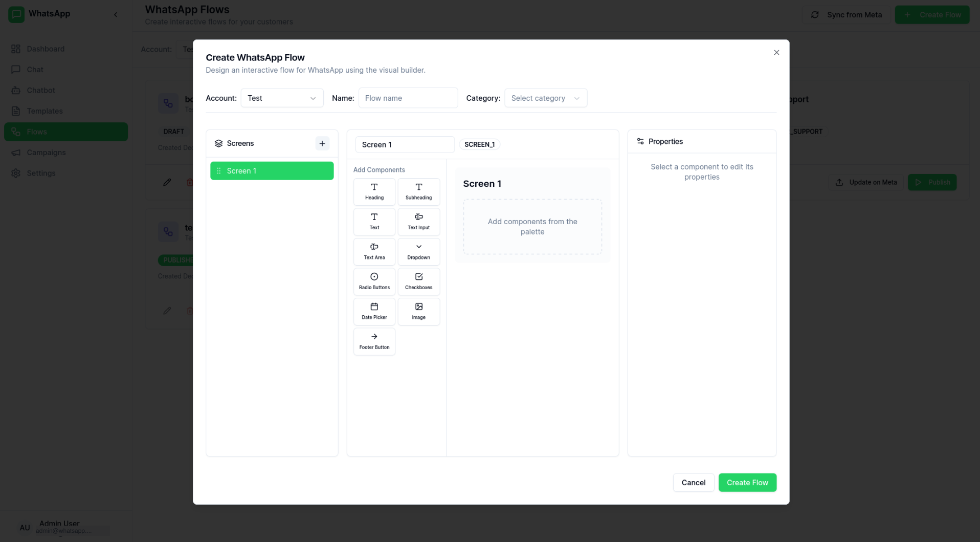
Task: Close the Create WhatsApp Flow dialog
Action: coord(776,52)
